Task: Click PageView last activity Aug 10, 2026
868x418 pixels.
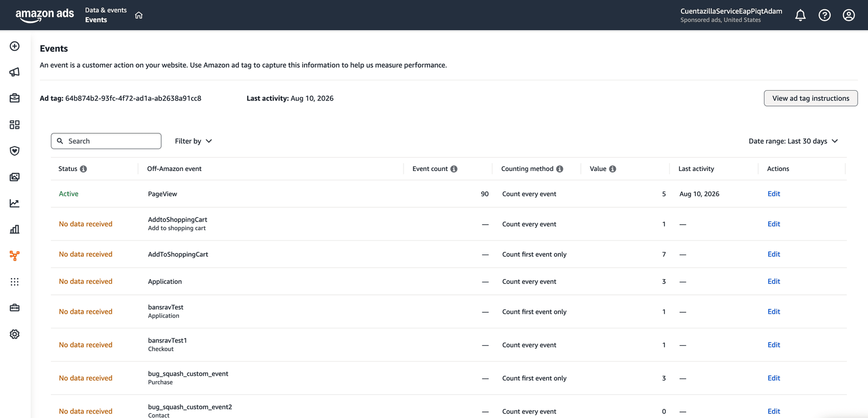Action: coord(699,194)
